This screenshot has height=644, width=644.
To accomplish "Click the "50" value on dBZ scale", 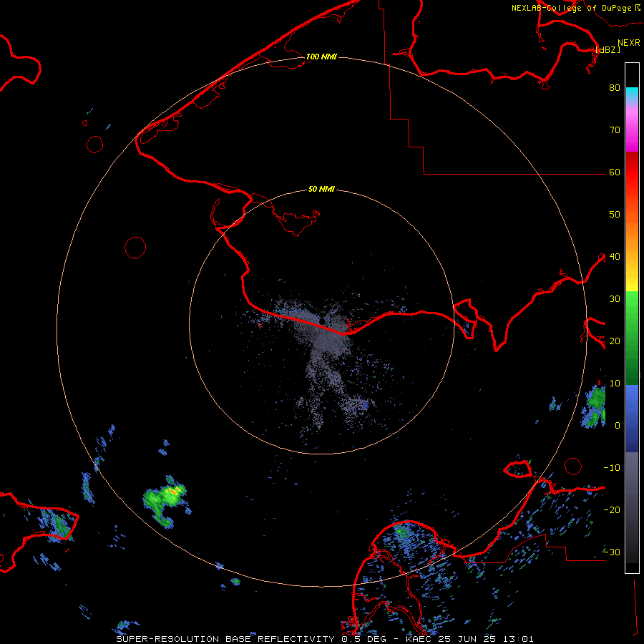I will tap(615, 215).
